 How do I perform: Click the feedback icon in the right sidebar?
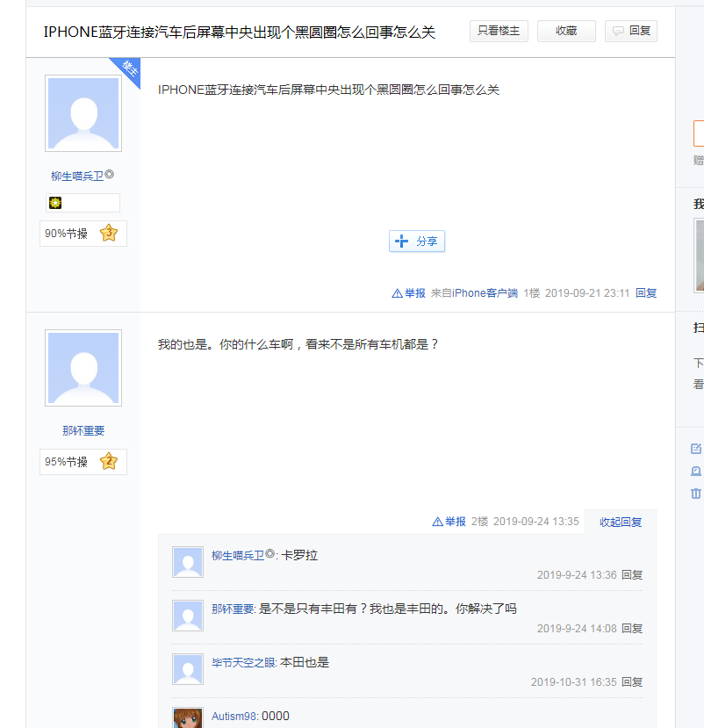[x=696, y=471]
